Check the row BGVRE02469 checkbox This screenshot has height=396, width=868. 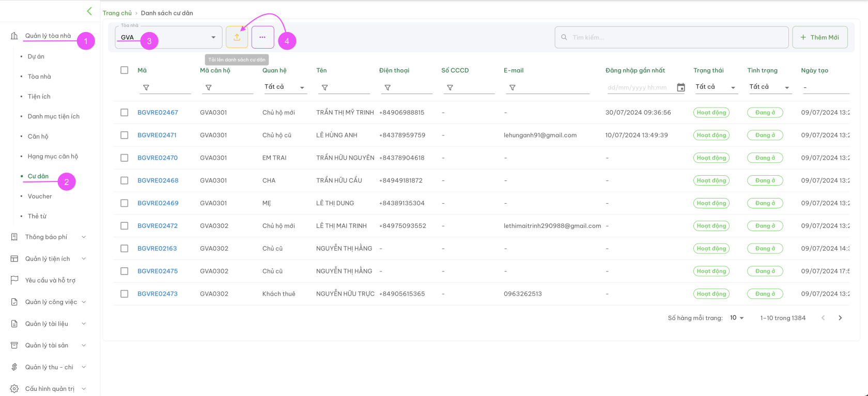pos(125,203)
